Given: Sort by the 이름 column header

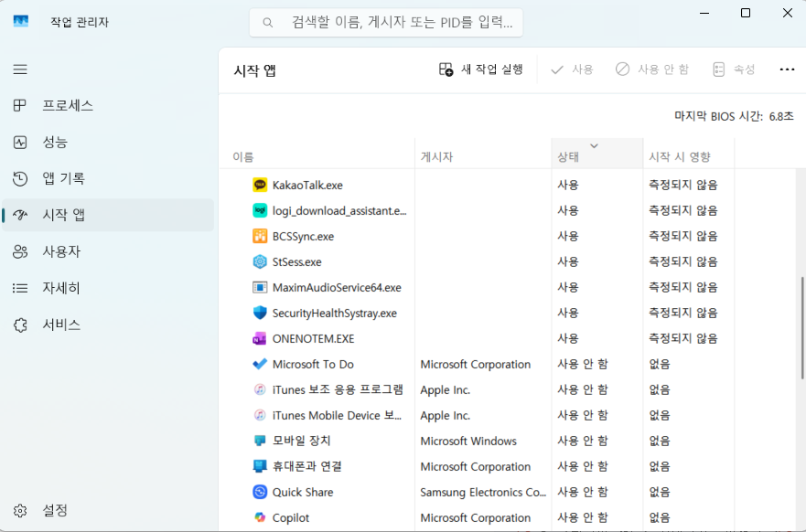Looking at the screenshot, I should click(x=317, y=154).
